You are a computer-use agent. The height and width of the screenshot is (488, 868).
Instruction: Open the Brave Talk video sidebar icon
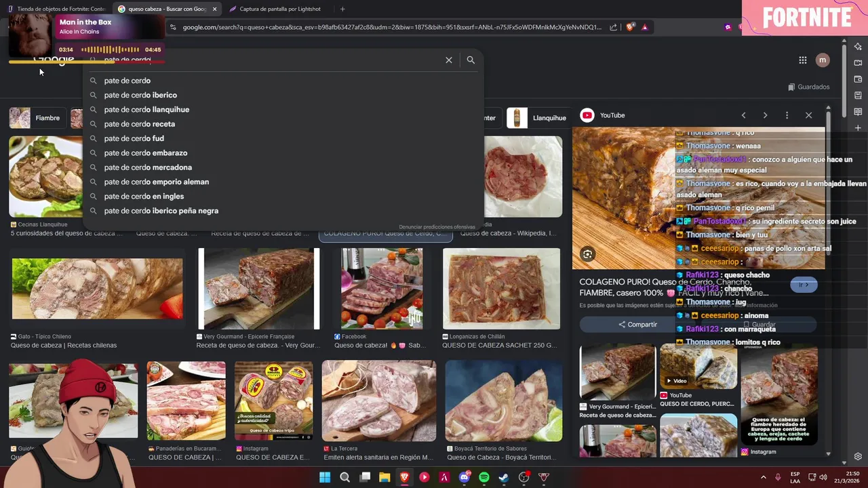pyautogui.click(x=858, y=63)
